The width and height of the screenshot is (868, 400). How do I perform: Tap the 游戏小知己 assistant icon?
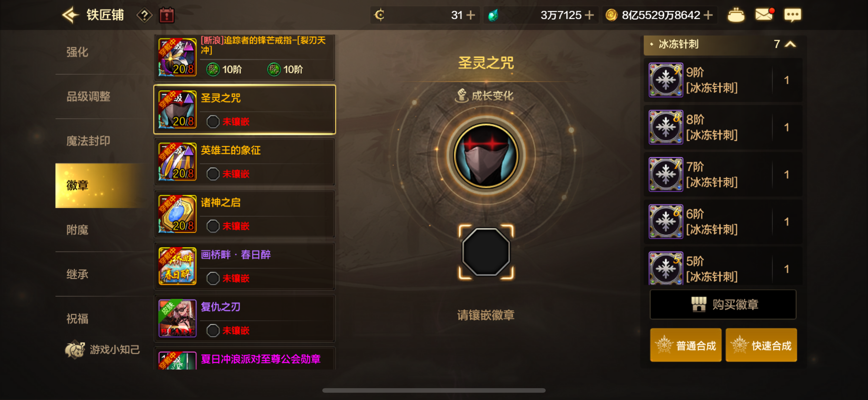(75, 349)
